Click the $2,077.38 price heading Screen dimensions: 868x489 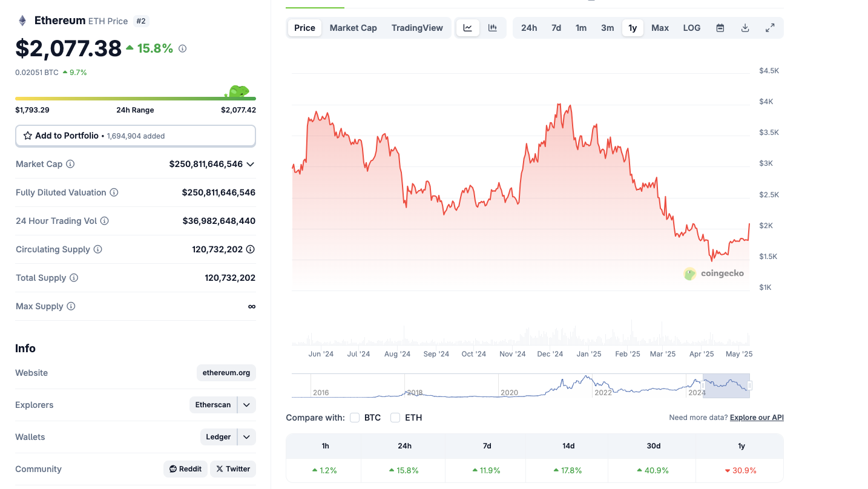(x=68, y=48)
